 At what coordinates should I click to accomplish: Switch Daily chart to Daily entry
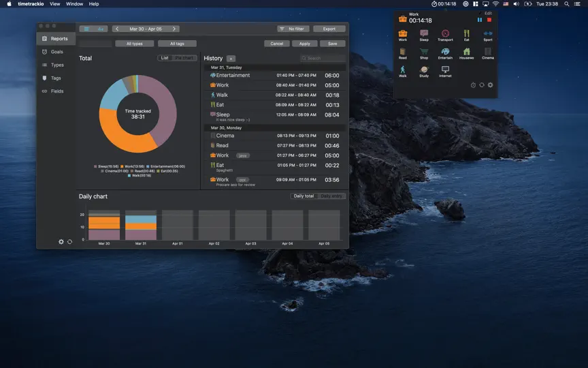coord(331,196)
